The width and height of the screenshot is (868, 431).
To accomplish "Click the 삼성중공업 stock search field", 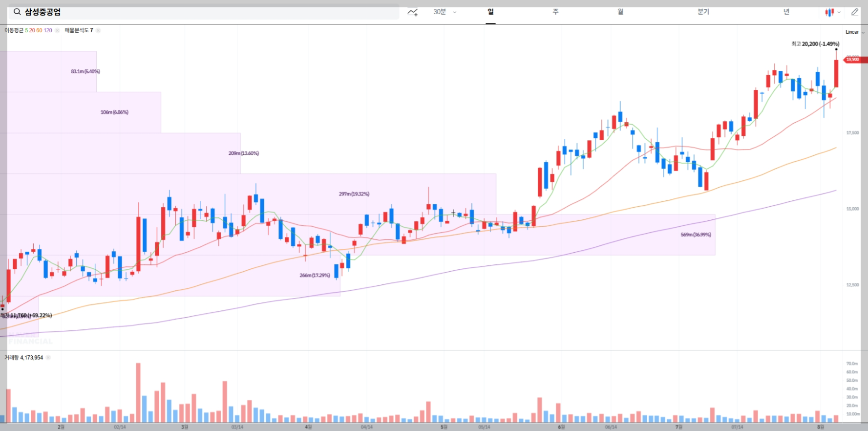I will point(204,12).
